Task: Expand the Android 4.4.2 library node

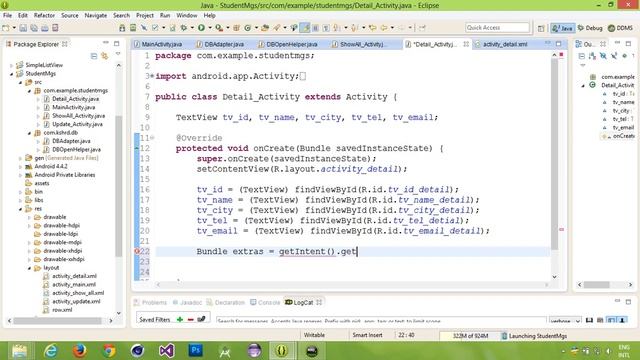Action: pyautogui.click(x=20, y=167)
